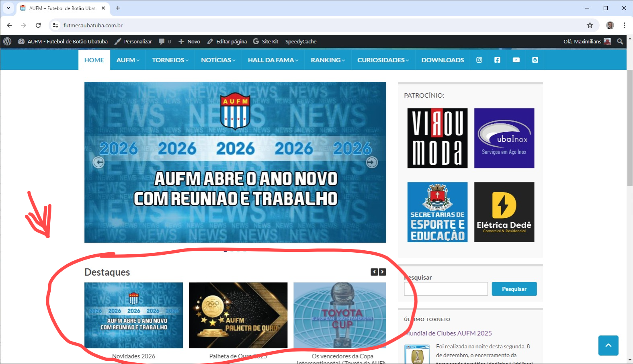Viewport: 633px width, 364px height.
Task: Click the WordPress logo in admin bar
Action: pyautogui.click(x=7, y=41)
